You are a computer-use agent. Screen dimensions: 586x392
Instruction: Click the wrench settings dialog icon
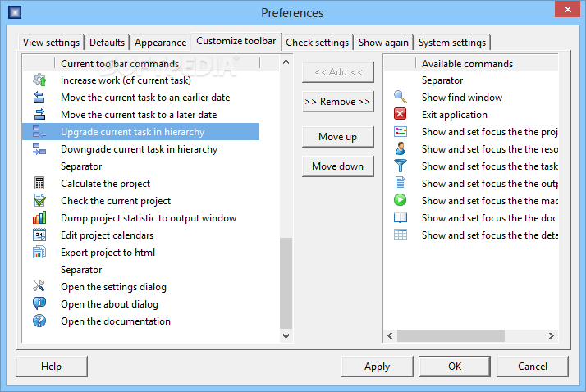coord(39,286)
